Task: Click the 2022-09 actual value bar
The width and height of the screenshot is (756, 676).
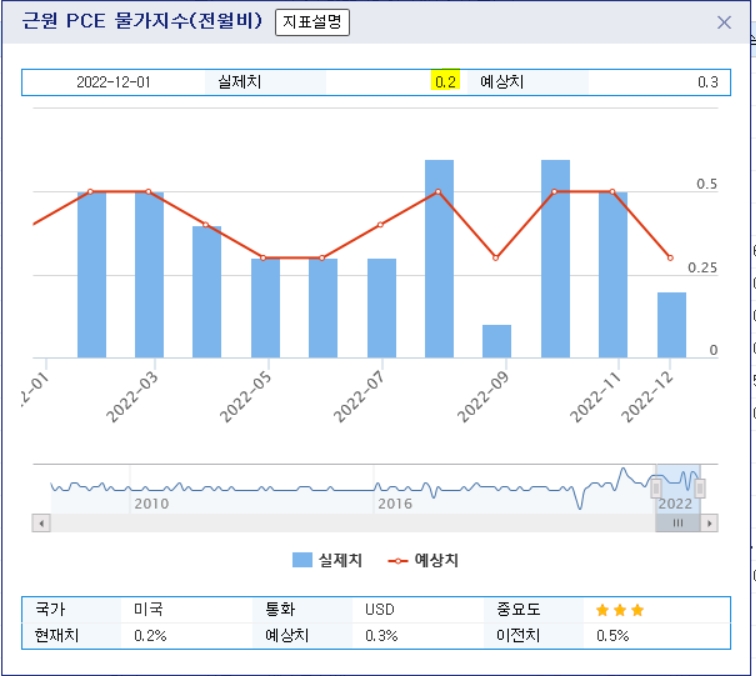Action: click(497, 341)
